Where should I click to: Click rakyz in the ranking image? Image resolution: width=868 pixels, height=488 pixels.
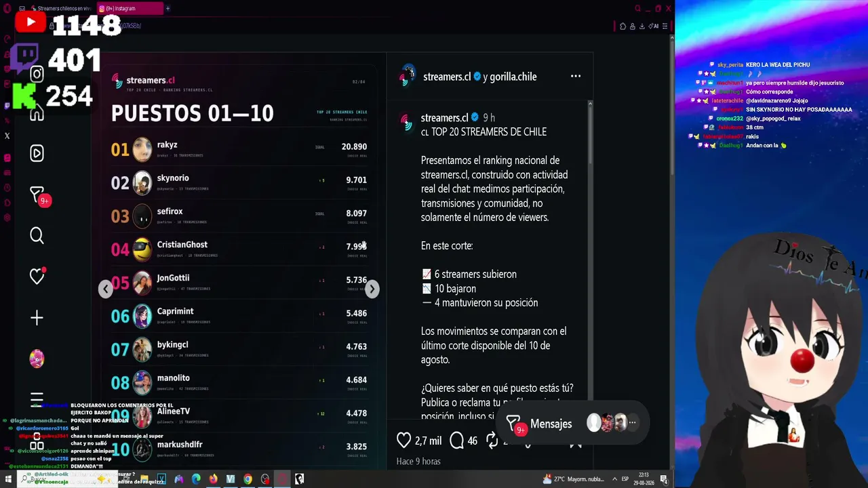pos(167,144)
